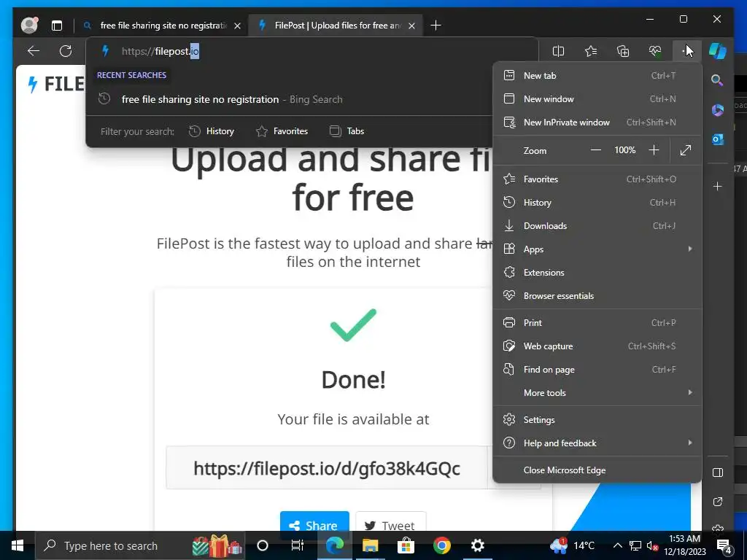The width and height of the screenshot is (747, 560).
Task: Open Cortana circle icon in taskbar
Action: pyautogui.click(x=263, y=545)
